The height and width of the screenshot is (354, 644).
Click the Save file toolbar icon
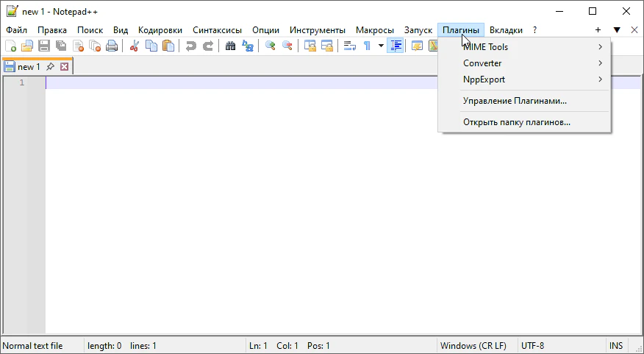coord(44,46)
